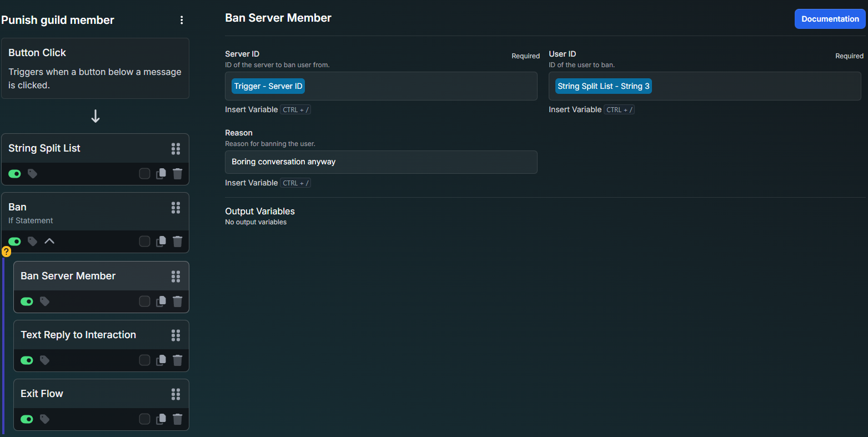Click the Output Variables heading
The width and height of the screenshot is (868, 437).
[x=260, y=211]
